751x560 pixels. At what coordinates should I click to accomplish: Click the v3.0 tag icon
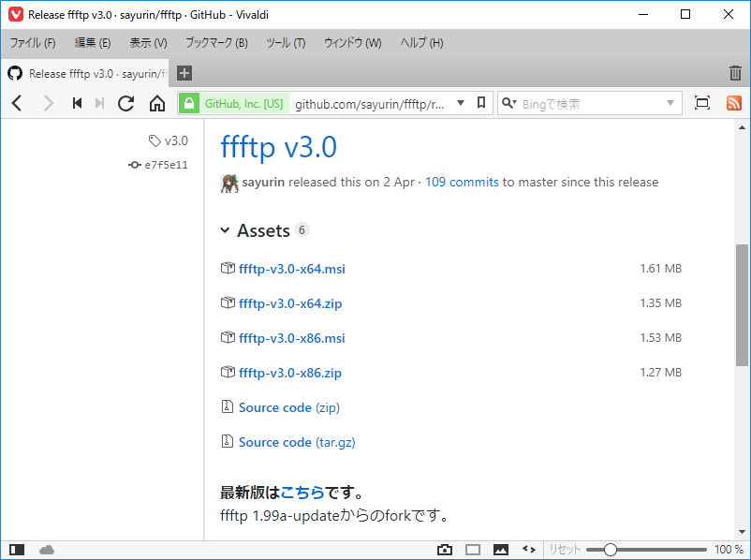coord(155,140)
